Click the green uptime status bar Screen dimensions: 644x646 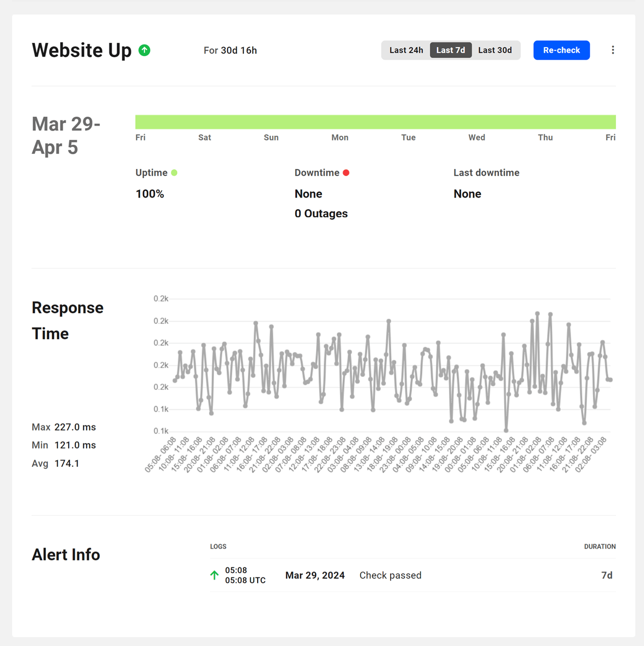tap(375, 122)
